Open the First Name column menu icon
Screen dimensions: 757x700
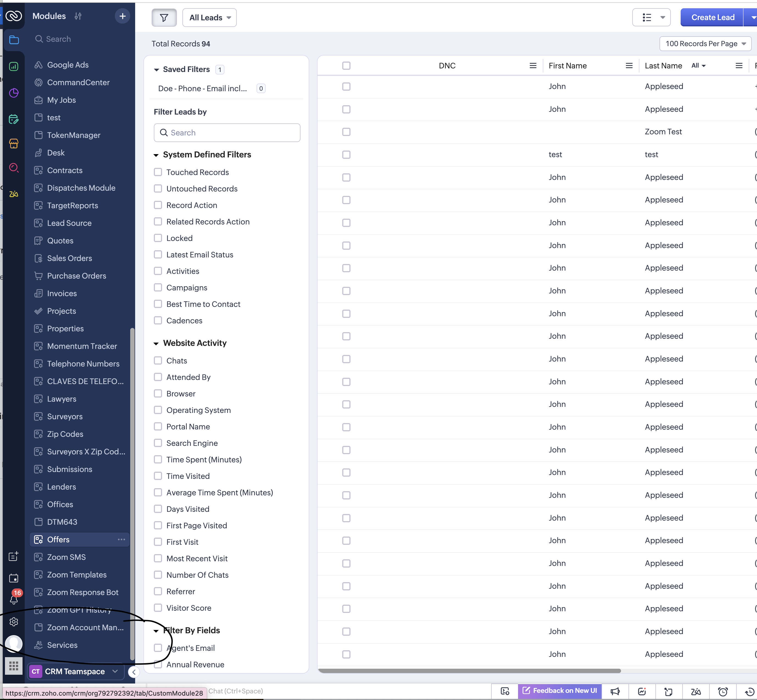coord(629,66)
